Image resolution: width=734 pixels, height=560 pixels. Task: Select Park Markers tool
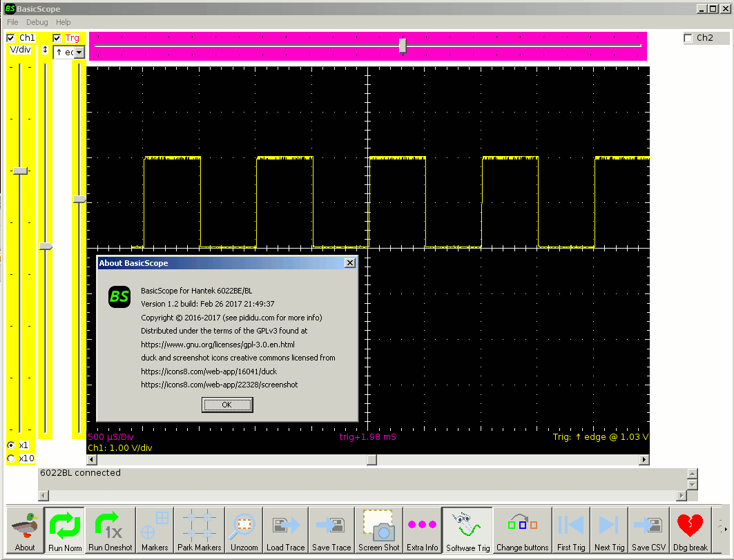[x=200, y=530]
